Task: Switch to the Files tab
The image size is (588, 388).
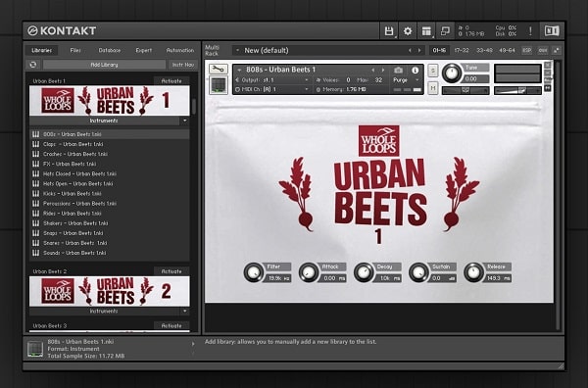Action: click(x=75, y=50)
